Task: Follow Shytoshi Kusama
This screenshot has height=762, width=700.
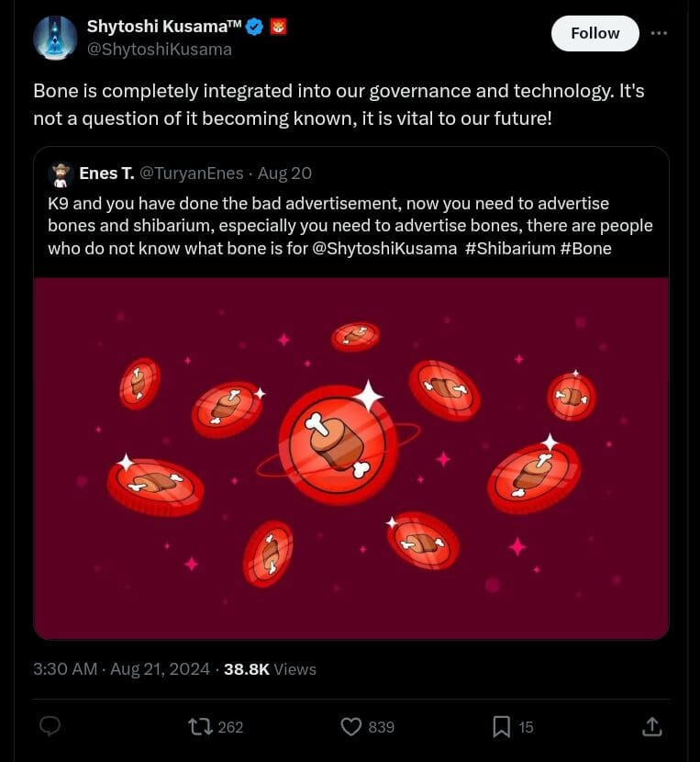Action: point(594,33)
